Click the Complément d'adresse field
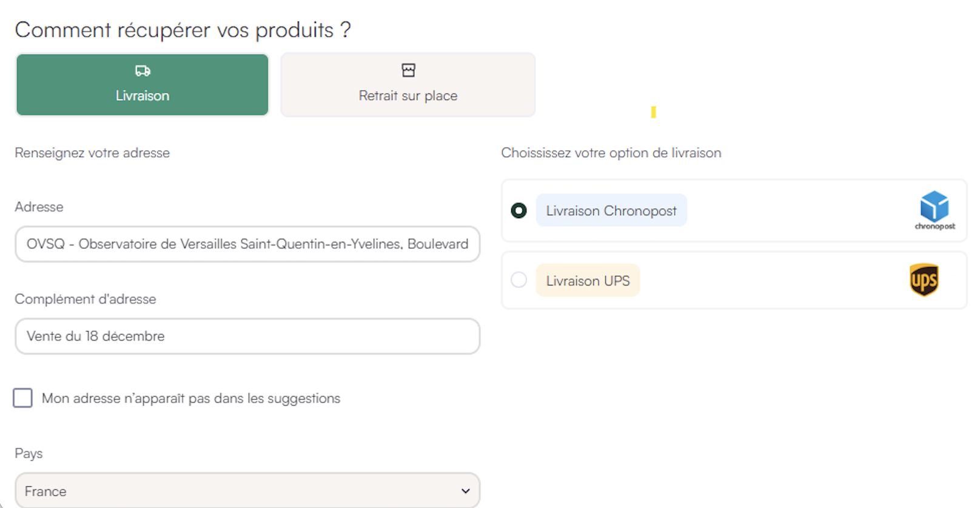The width and height of the screenshot is (980, 508). pyautogui.click(x=247, y=336)
